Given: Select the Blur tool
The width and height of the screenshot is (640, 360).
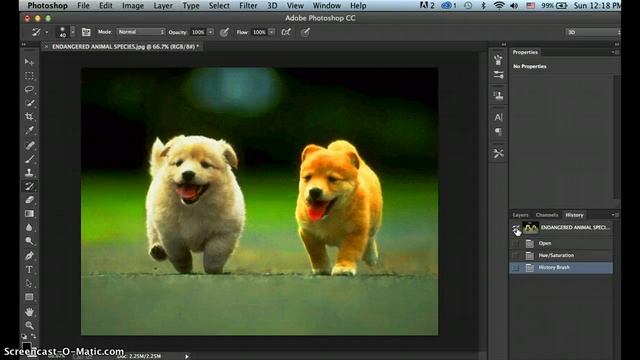Looking at the screenshot, I should [29, 227].
